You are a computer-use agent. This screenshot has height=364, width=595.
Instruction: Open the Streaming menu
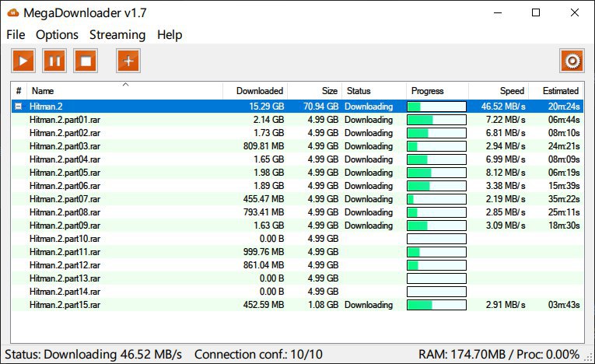click(117, 35)
